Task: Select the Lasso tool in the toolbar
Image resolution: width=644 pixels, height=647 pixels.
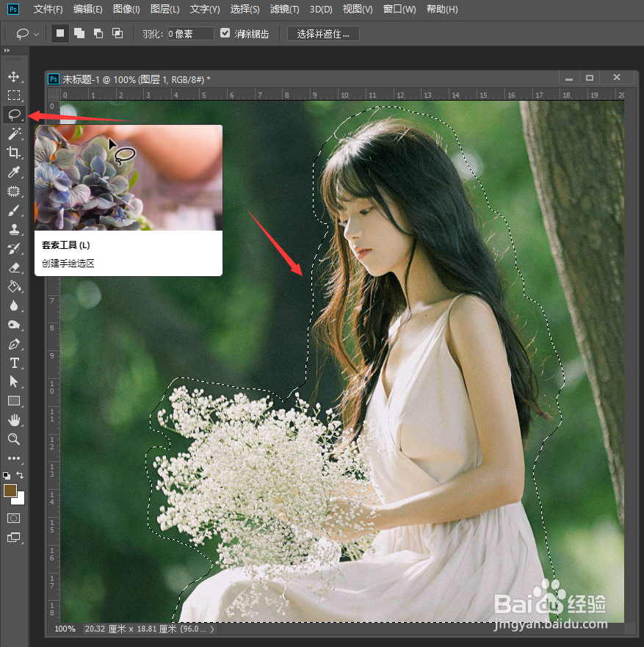Action: (x=14, y=115)
